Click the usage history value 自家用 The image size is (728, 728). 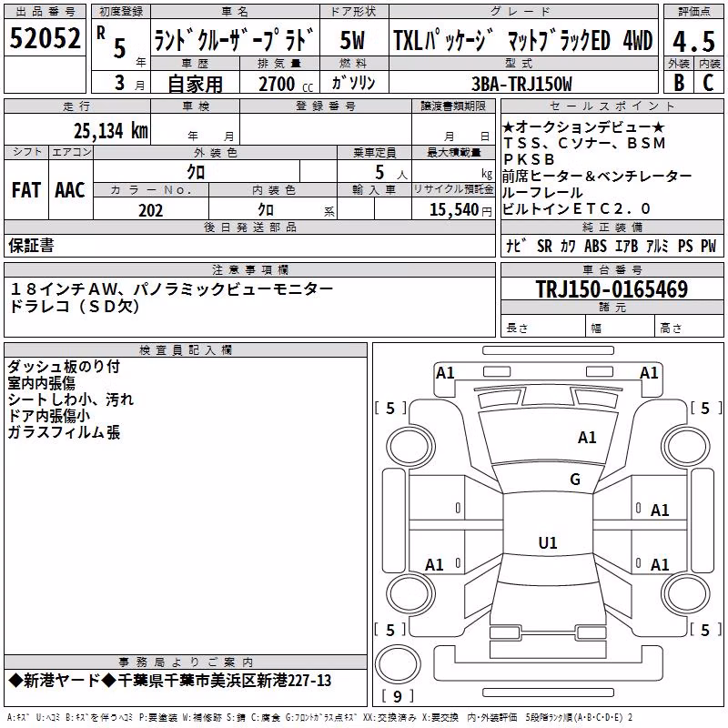[x=195, y=84]
